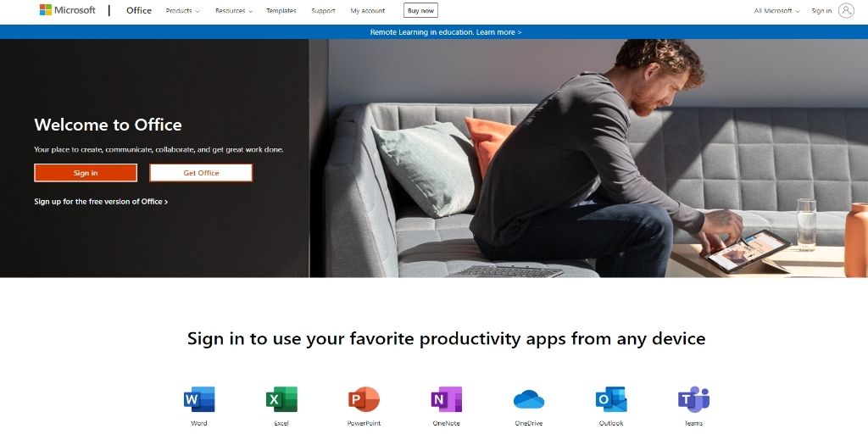This screenshot has width=868, height=434.
Task: Click the account avatar icon
Action: click(x=846, y=10)
